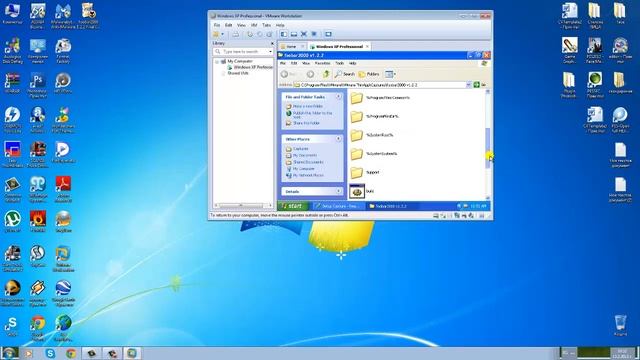This screenshot has height=360, width=640.
Task: Close the Home tab in VMware
Action: pyautogui.click(x=302, y=47)
